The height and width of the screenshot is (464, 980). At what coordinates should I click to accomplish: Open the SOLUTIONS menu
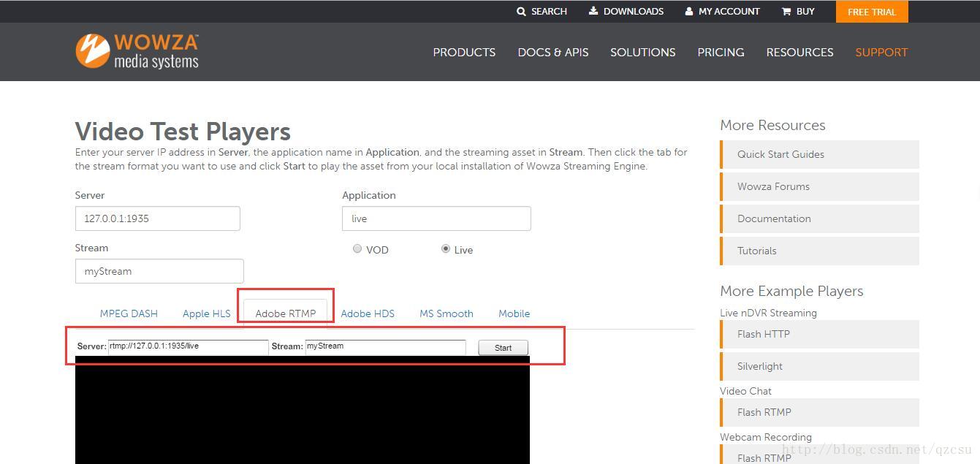point(643,53)
